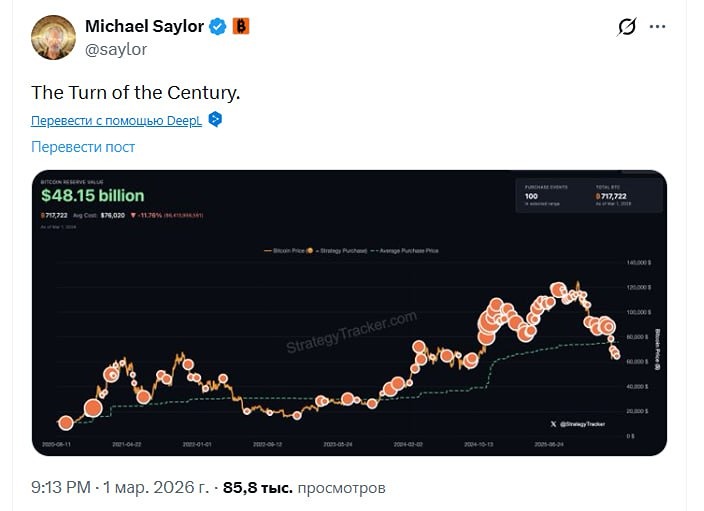
Task: Click the DeepL logo icon
Action: pyautogui.click(x=214, y=120)
